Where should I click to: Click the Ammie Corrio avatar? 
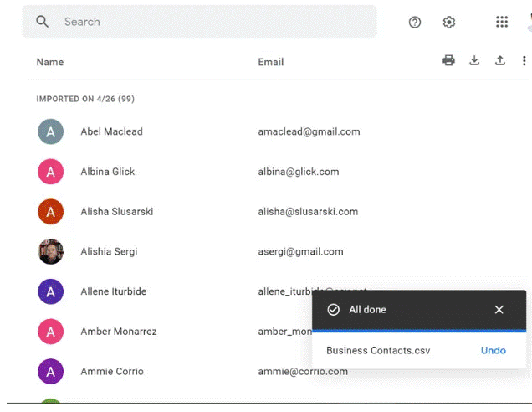(x=50, y=371)
